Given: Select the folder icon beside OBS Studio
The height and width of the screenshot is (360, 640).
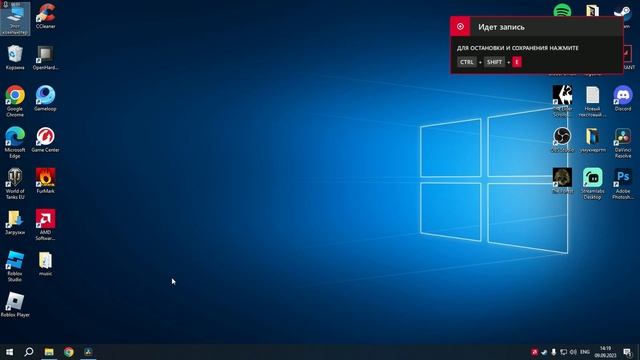Looking at the screenshot, I should 592,140.
